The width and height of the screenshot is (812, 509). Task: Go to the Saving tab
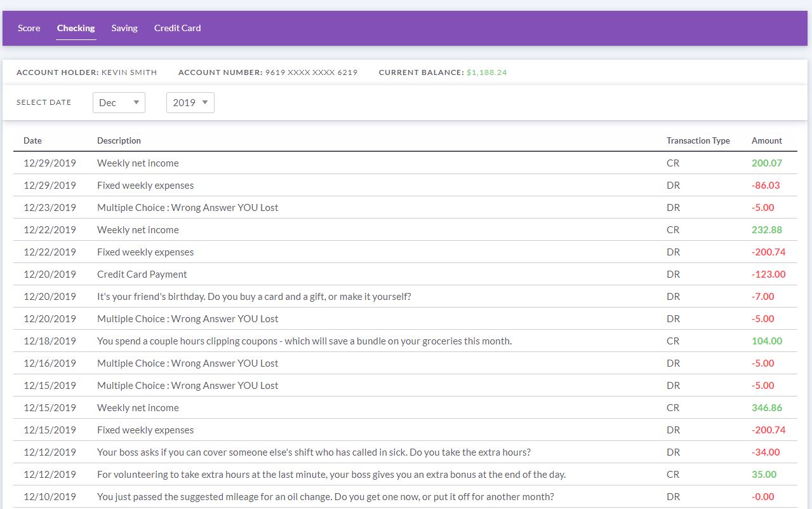124,28
